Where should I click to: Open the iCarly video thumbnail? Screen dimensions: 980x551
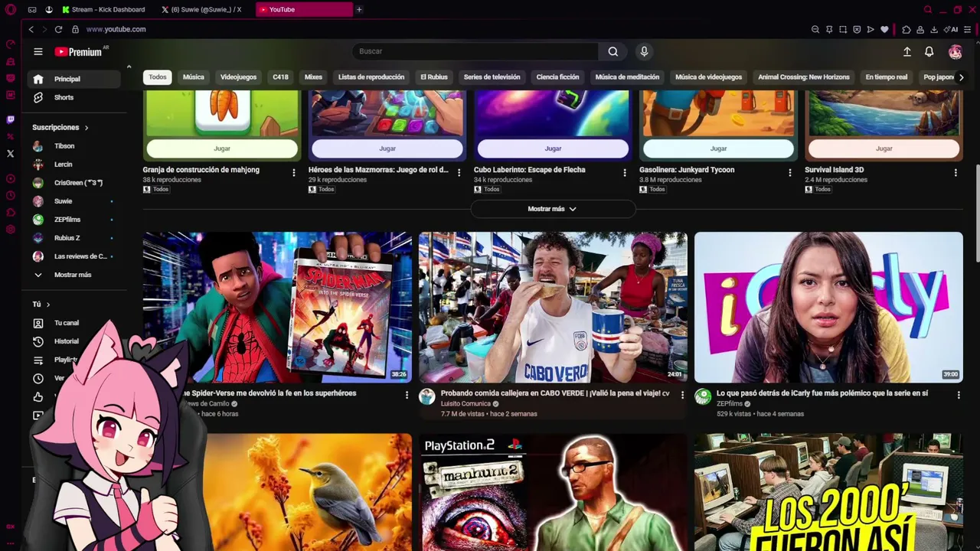point(828,308)
